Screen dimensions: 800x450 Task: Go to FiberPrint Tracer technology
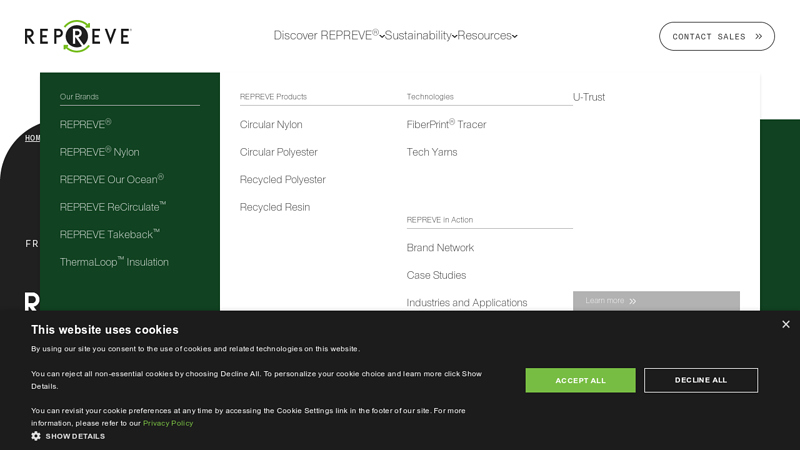[446, 124]
